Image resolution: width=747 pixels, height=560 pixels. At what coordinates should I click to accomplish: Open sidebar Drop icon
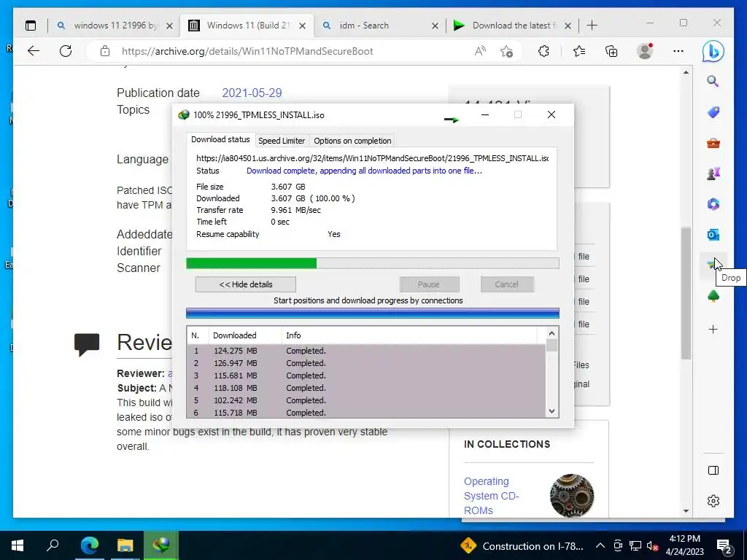pyautogui.click(x=711, y=265)
